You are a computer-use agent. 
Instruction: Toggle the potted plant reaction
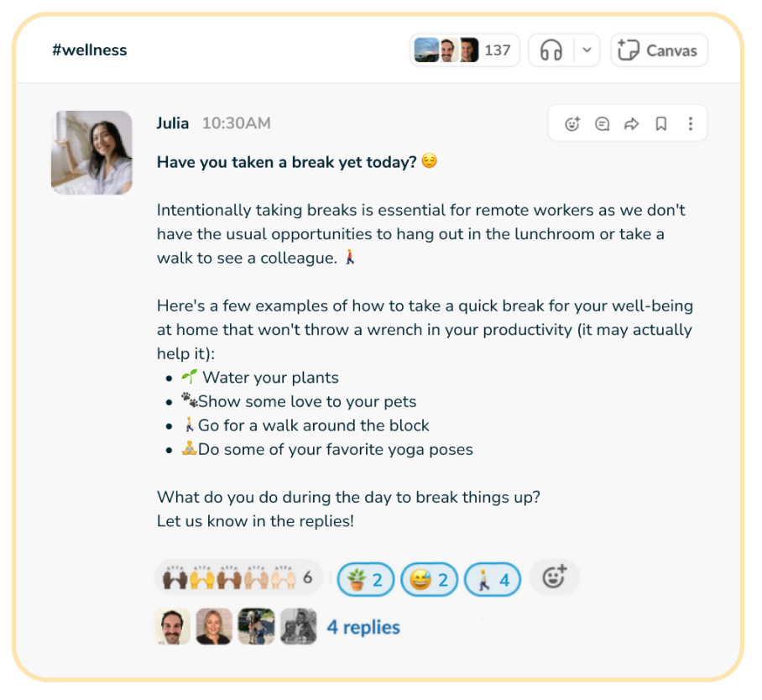tap(365, 579)
